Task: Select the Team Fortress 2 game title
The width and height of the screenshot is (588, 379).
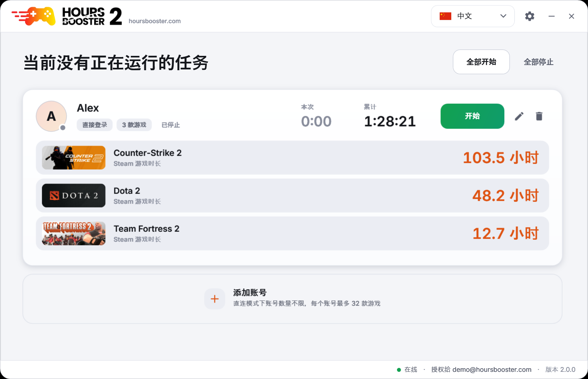Action: (146, 229)
